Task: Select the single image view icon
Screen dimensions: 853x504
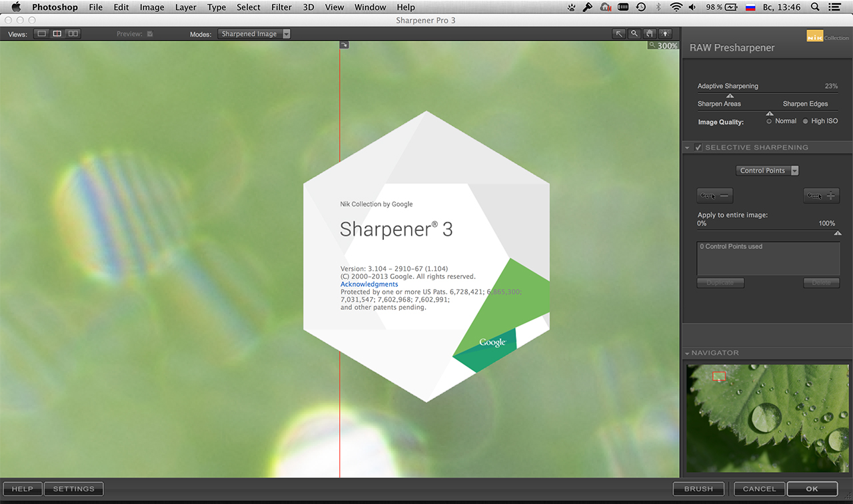Action: pyautogui.click(x=42, y=34)
